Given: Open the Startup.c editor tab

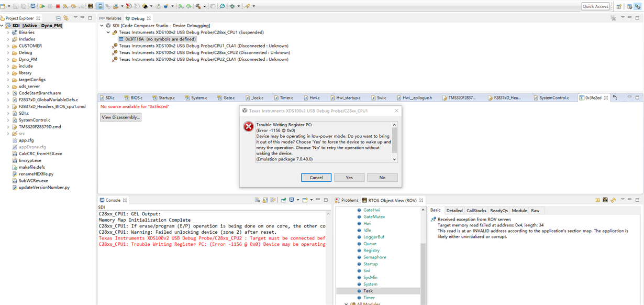Looking at the screenshot, I should [x=163, y=98].
